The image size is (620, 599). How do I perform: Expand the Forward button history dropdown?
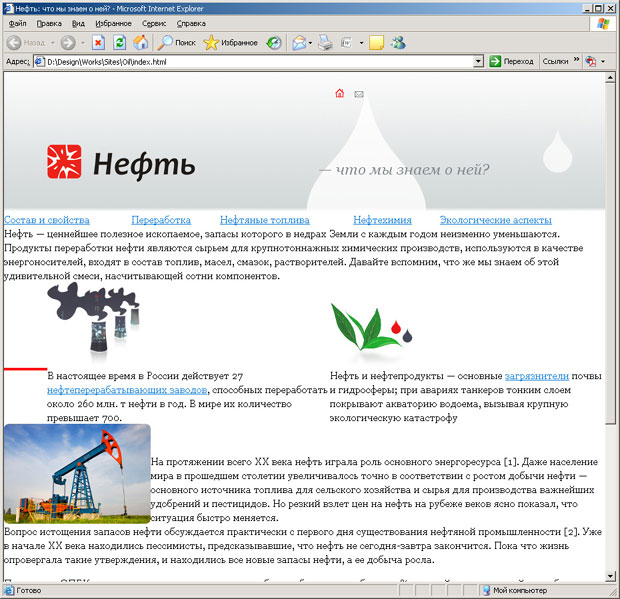(x=83, y=42)
